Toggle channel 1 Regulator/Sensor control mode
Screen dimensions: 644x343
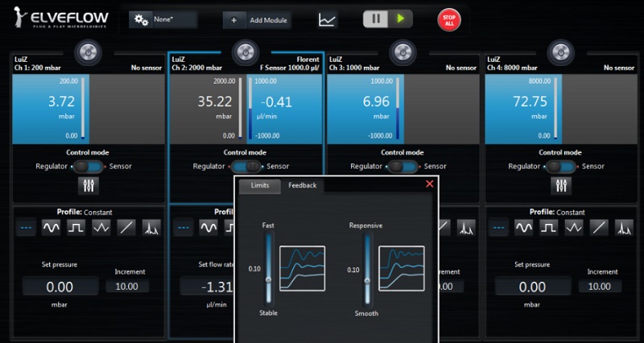(87, 166)
